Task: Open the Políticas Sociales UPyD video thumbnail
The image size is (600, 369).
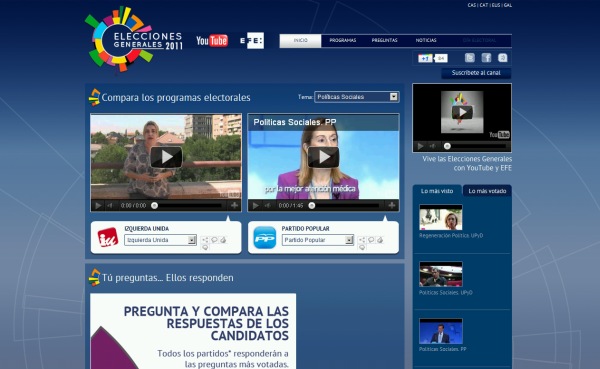Action: [441, 274]
